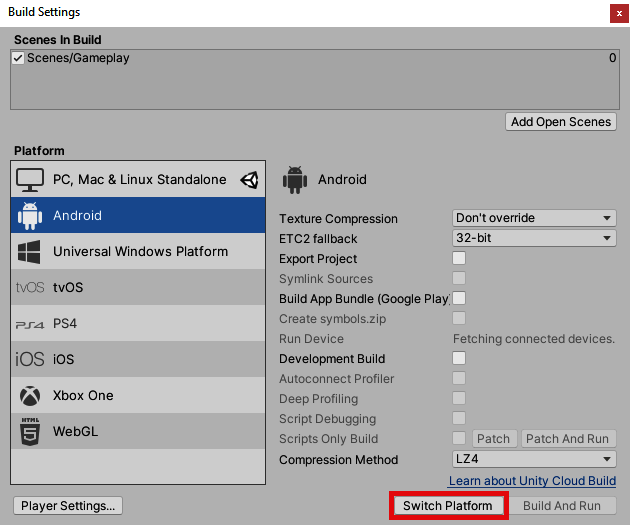Select Universal Windows Platform

[x=138, y=251]
